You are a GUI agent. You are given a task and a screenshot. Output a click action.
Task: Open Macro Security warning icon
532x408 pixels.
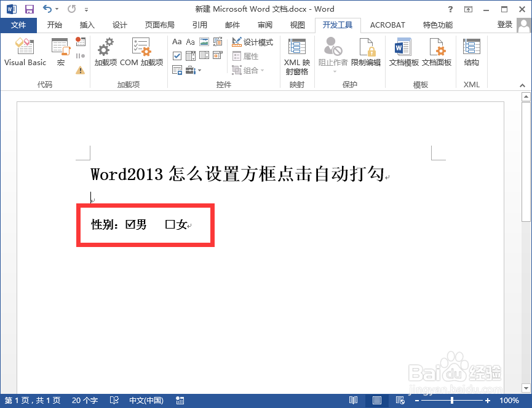81,70
